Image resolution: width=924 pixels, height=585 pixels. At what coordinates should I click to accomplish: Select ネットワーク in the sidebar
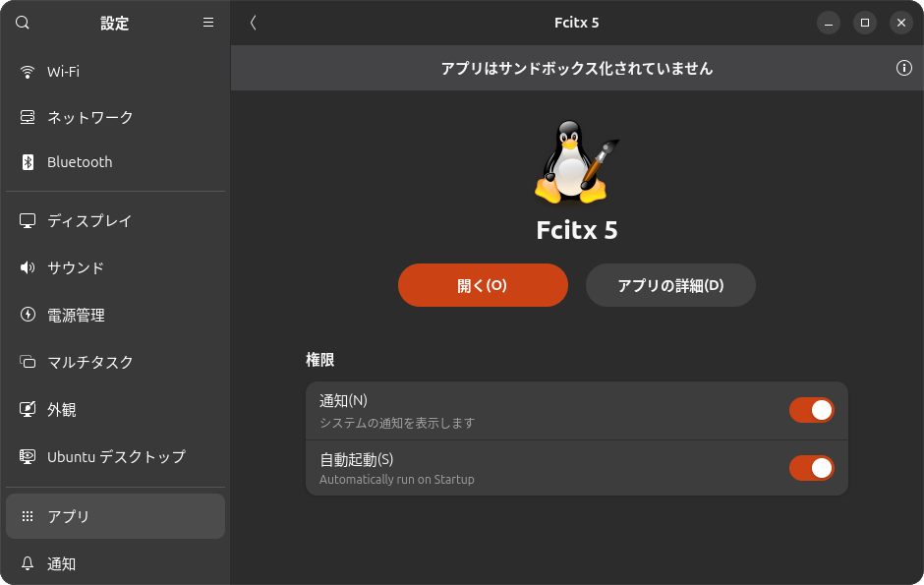tap(116, 117)
